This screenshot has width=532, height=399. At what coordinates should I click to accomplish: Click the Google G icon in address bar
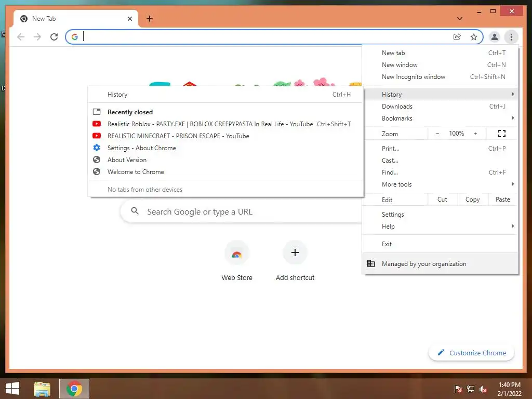tap(75, 37)
